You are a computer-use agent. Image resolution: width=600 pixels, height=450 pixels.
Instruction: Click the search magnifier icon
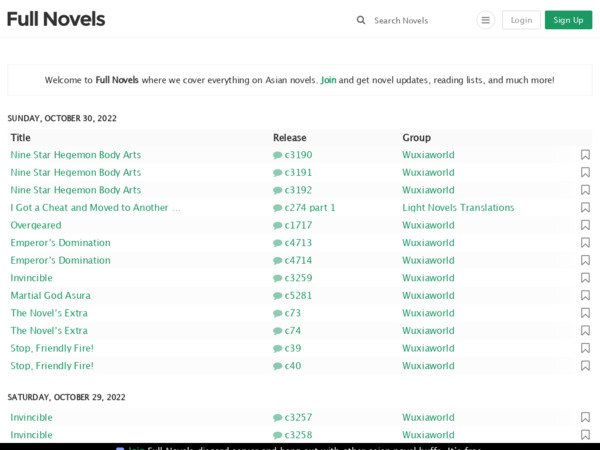tap(361, 20)
